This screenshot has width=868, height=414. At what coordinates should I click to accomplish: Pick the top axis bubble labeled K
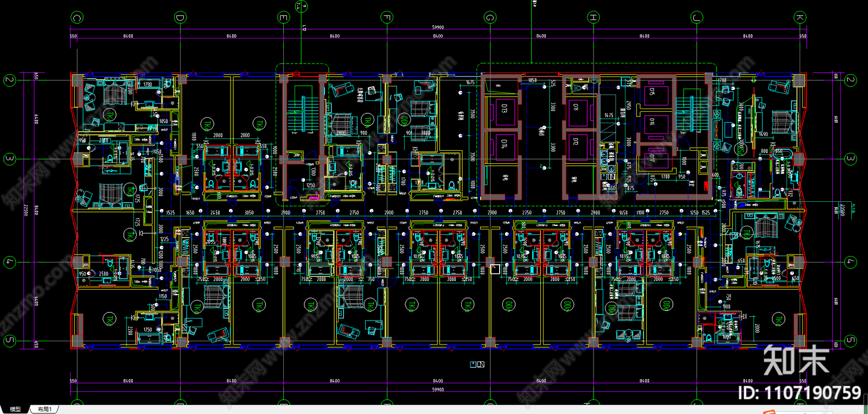[x=800, y=18]
